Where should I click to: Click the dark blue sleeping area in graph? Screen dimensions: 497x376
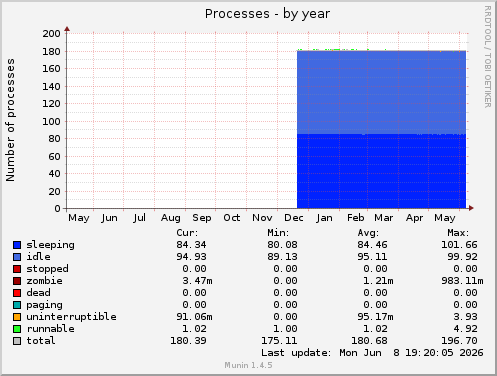tap(381, 172)
